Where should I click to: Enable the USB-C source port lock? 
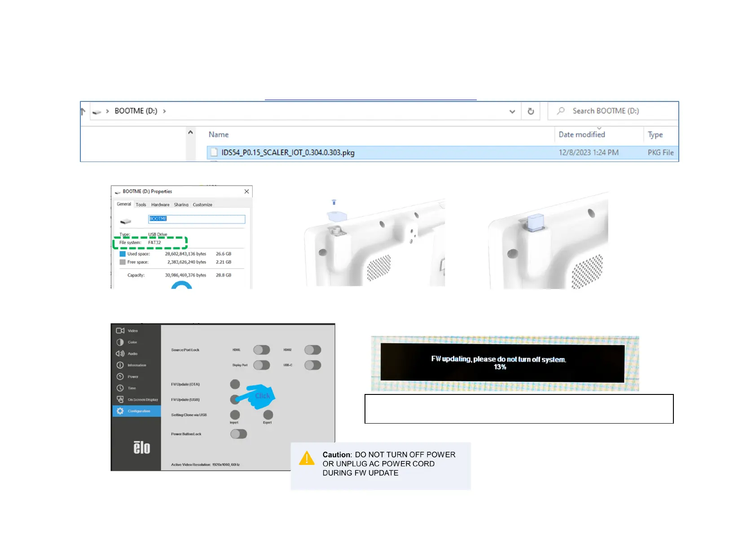pyautogui.click(x=312, y=365)
